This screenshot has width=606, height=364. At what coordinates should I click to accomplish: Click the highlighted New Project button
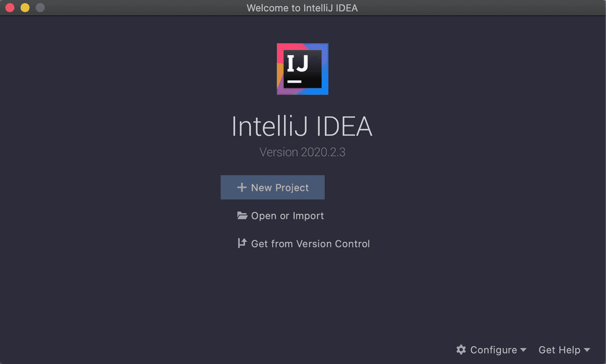(x=272, y=187)
